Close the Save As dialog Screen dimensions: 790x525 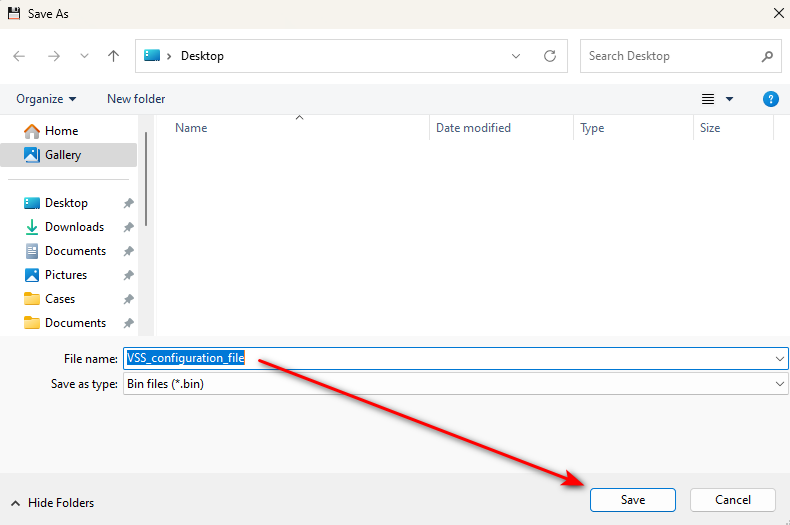(778, 14)
